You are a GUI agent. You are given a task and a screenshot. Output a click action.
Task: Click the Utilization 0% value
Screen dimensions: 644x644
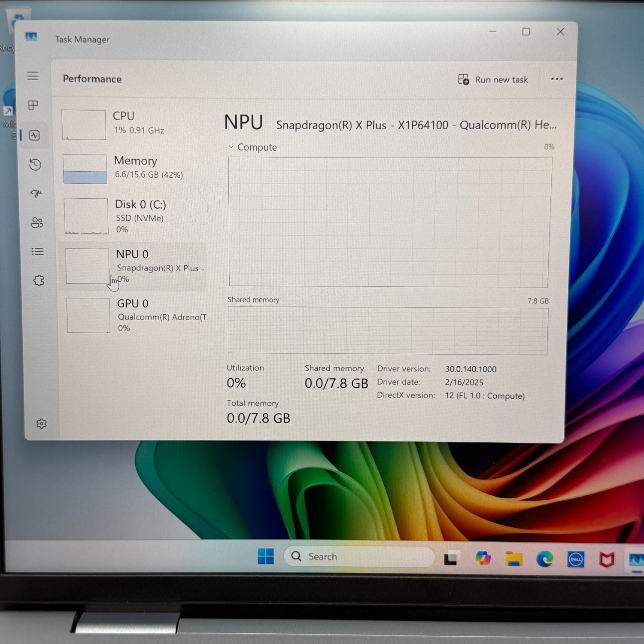tap(236, 383)
